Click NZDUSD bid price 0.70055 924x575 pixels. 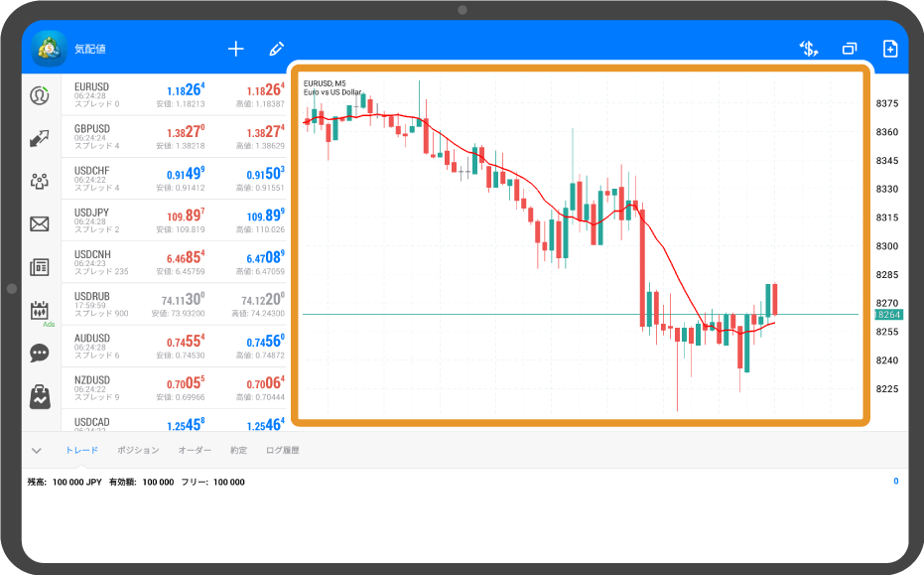(x=186, y=382)
